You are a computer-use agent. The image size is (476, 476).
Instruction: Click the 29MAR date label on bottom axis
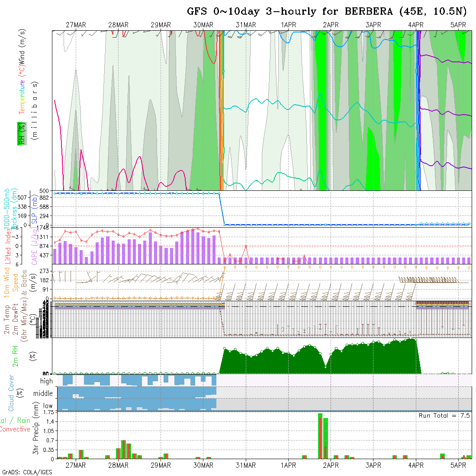click(x=161, y=465)
